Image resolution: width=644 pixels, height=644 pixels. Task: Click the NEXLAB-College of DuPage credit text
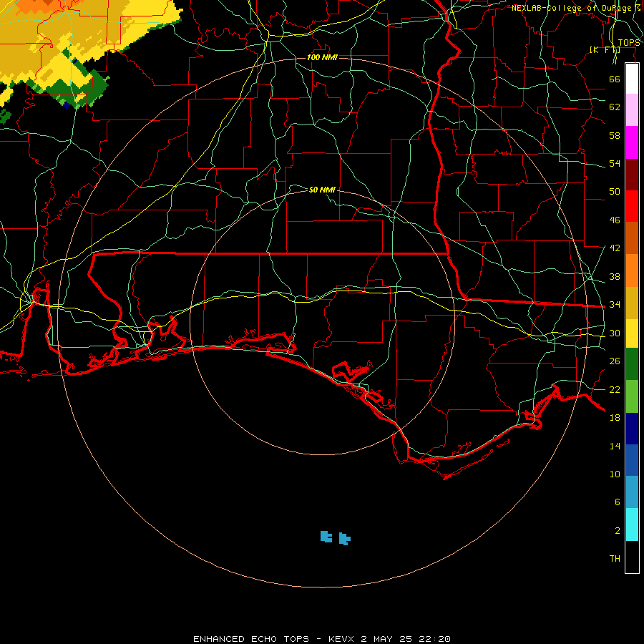click(575, 8)
